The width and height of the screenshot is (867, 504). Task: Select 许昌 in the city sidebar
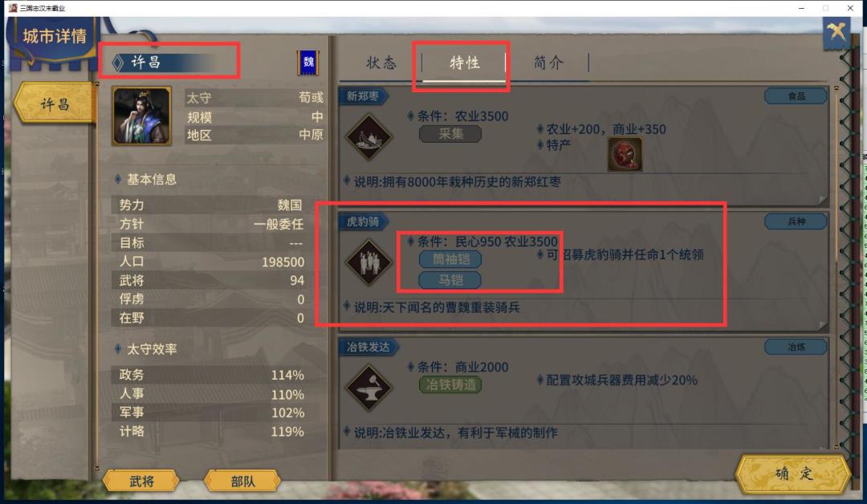click(55, 104)
